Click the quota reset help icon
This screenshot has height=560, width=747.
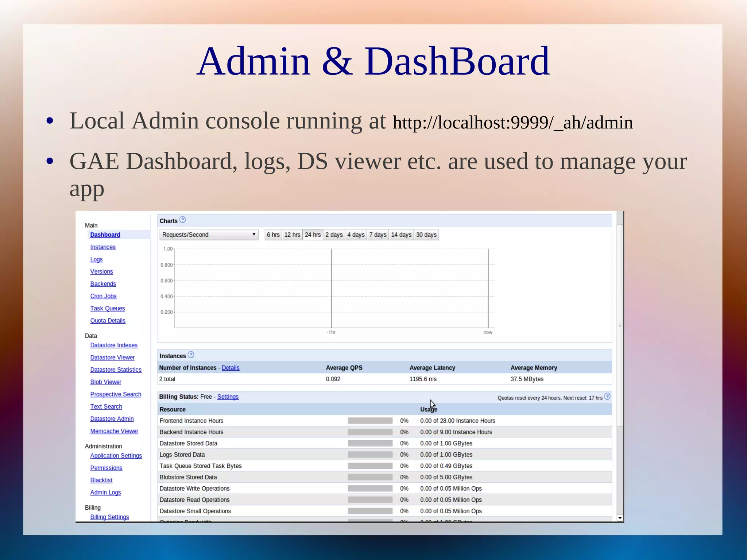tap(607, 397)
